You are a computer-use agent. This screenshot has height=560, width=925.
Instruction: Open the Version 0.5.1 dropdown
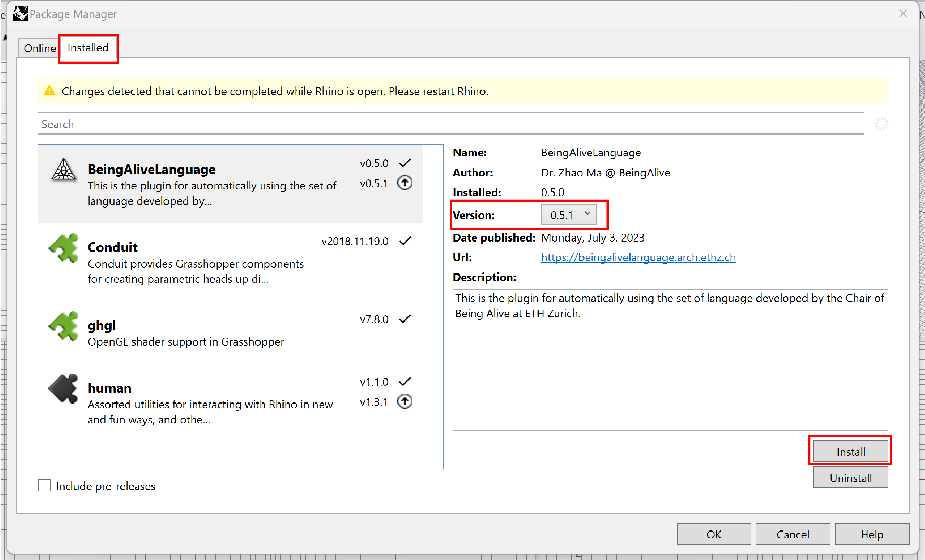(x=569, y=215)
